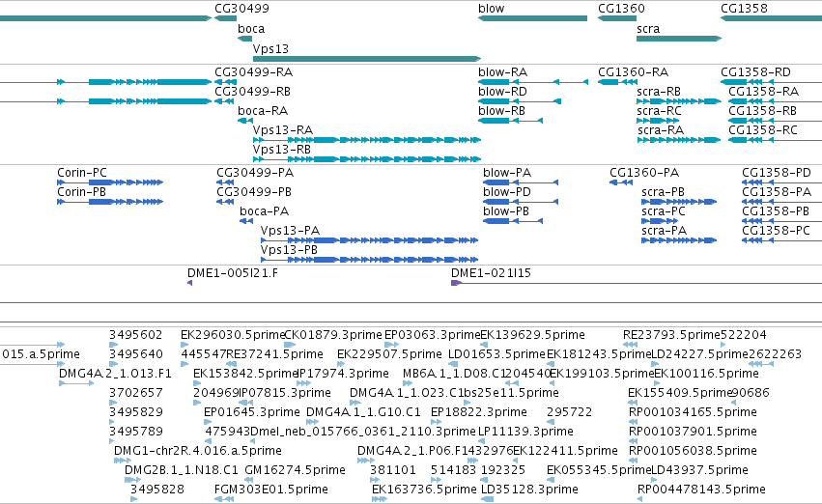Click the DME1-021I15 clone label

tap(491, 273)
